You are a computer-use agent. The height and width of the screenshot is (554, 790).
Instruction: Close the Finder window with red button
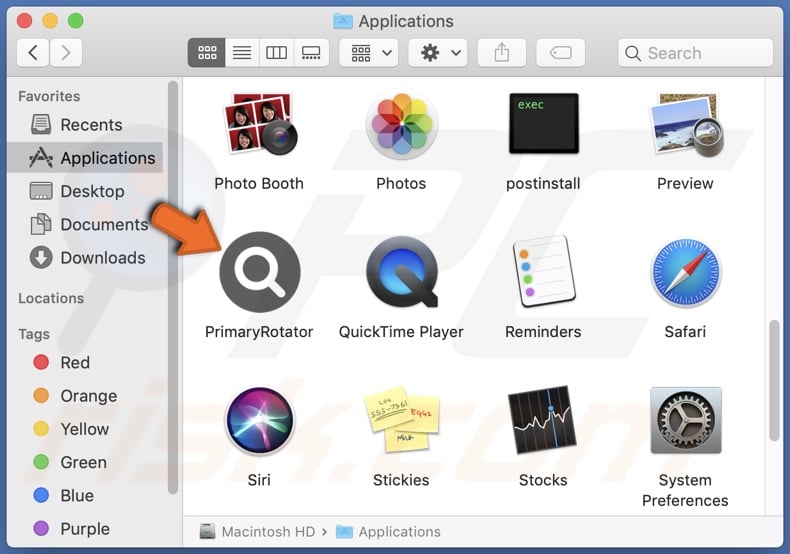coord(25,21)
